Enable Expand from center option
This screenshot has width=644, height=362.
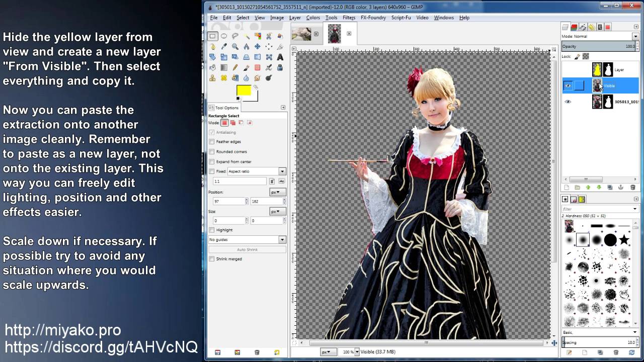212,161
